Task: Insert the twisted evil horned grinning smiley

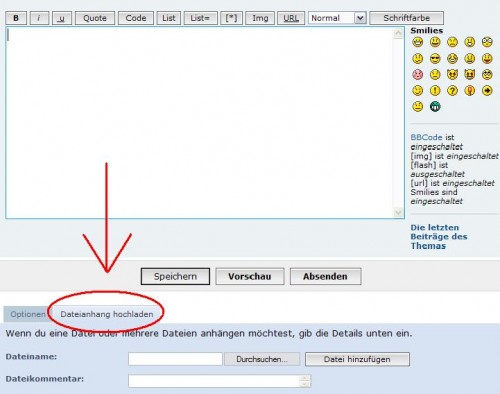Action: pos(470,74)
